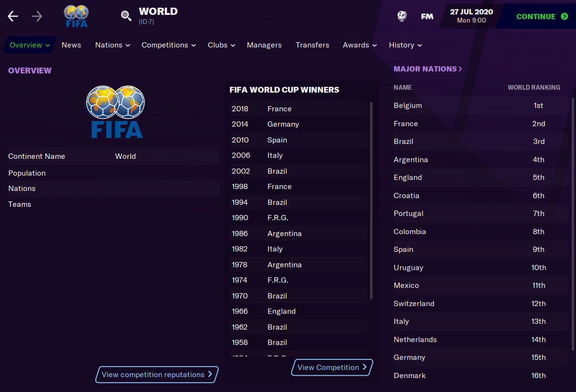
Task: Select Belgium from the rankings list
Action: pos(408,105)
